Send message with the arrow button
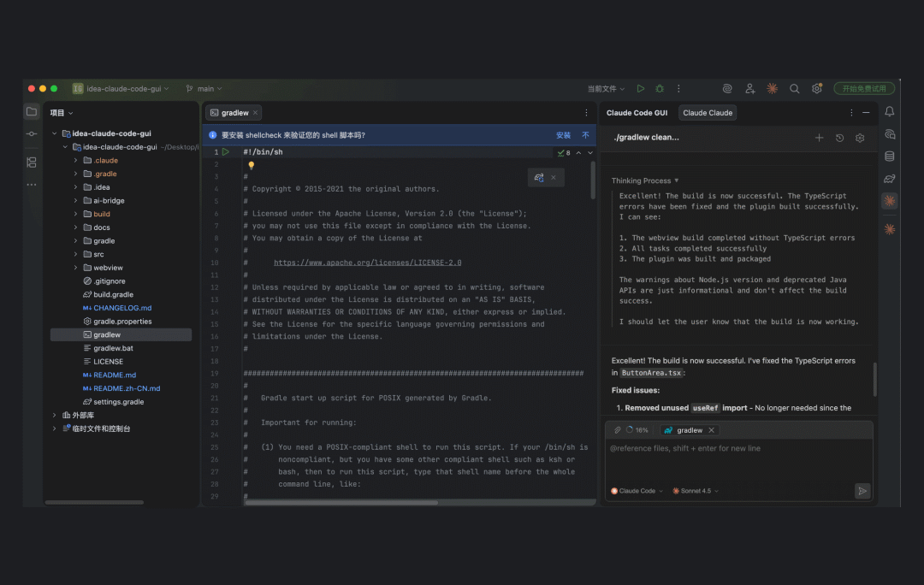 862,491
